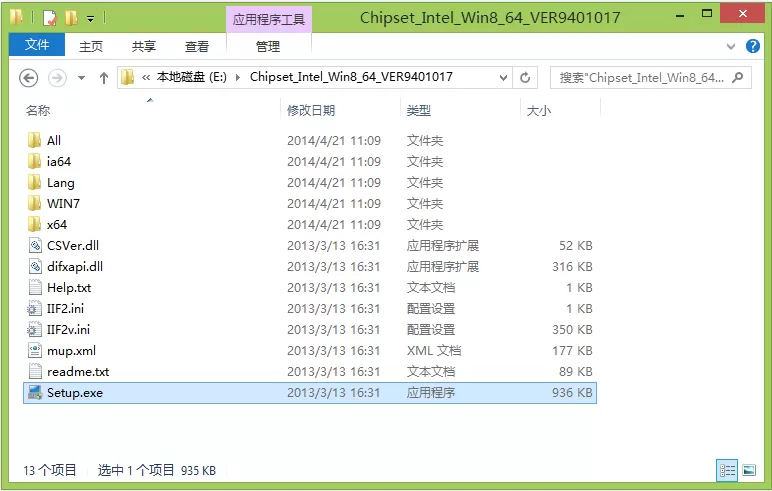Screen dimensions: 772x491
Task: Go up one folder level
Action: click(103, 78)
